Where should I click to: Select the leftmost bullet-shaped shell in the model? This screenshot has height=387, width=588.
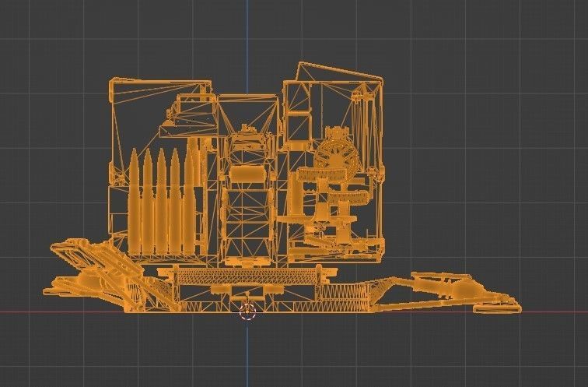(135, 201)
